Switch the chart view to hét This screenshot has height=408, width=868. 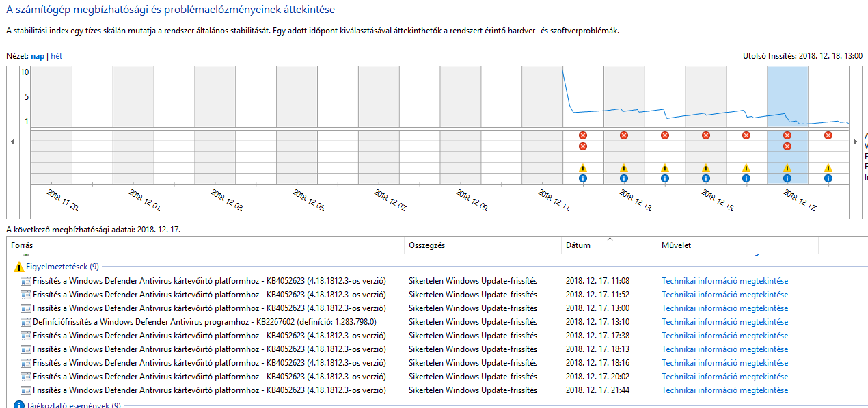[57, 56]
